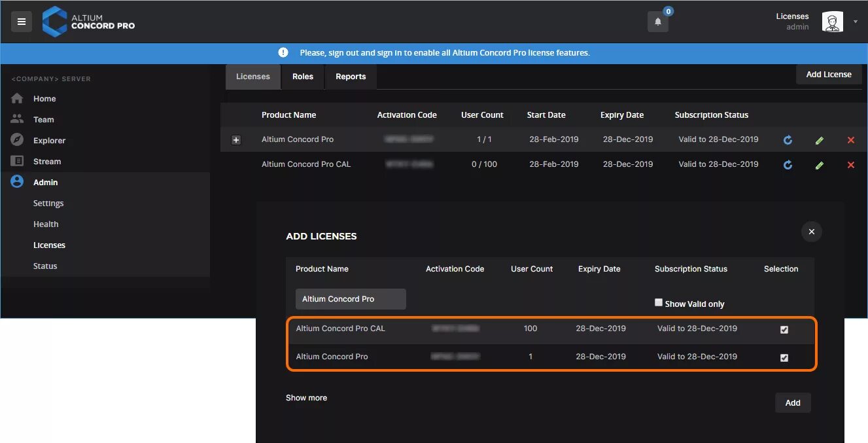
Task: Click the admin user avatar
Action: (832, 22)
